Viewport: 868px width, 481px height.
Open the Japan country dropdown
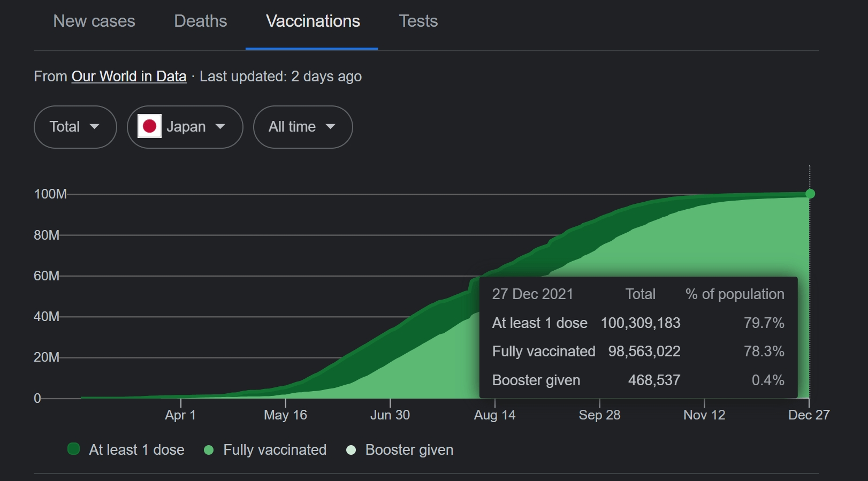pos(185,127)
